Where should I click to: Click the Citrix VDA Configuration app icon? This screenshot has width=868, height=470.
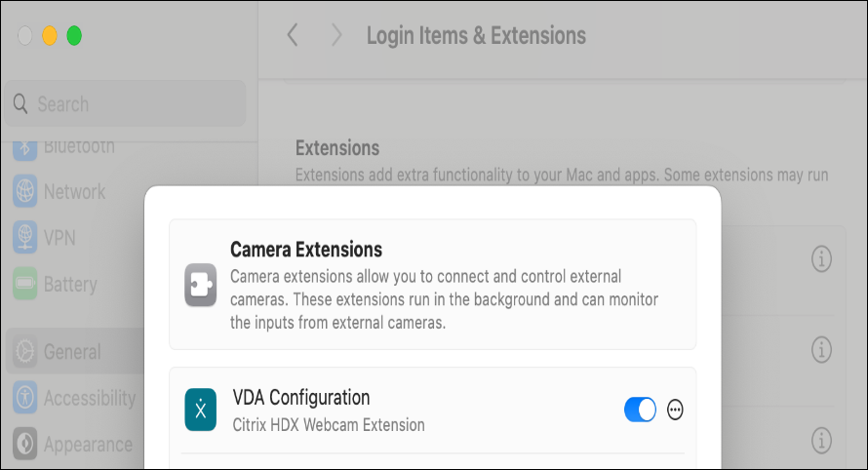click(x=200, y=410)
